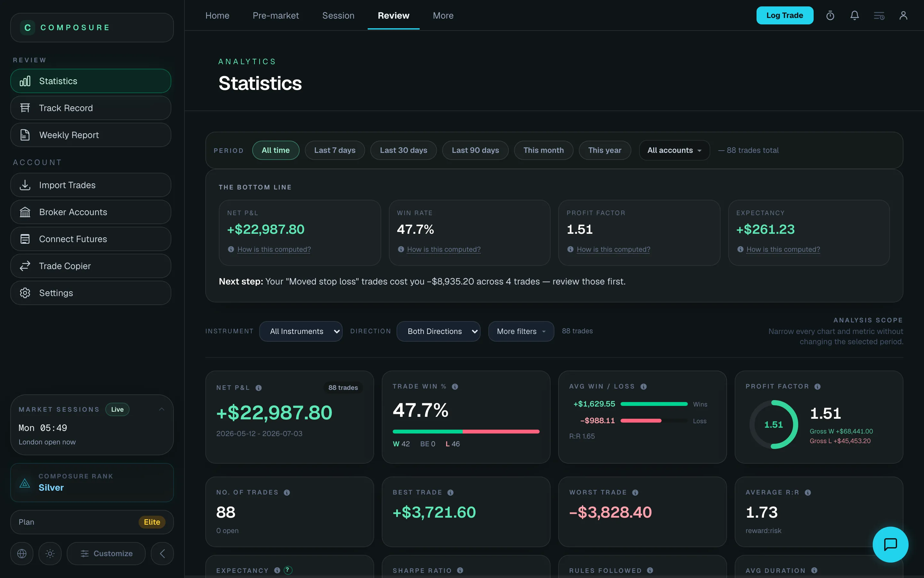Open Import Trades
Screen dimensions: 924x578
[90, 185]
